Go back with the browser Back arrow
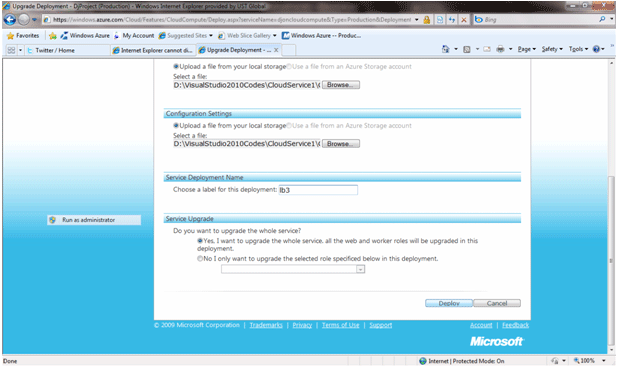 pyautogui.click(x=10, y=19)
